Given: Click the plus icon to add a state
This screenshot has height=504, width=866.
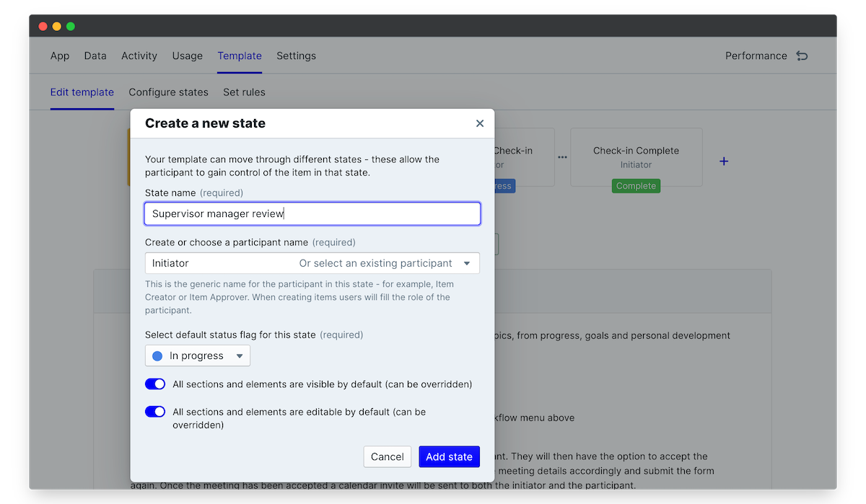Looking at the screenshot, I should tap(724, 161).
